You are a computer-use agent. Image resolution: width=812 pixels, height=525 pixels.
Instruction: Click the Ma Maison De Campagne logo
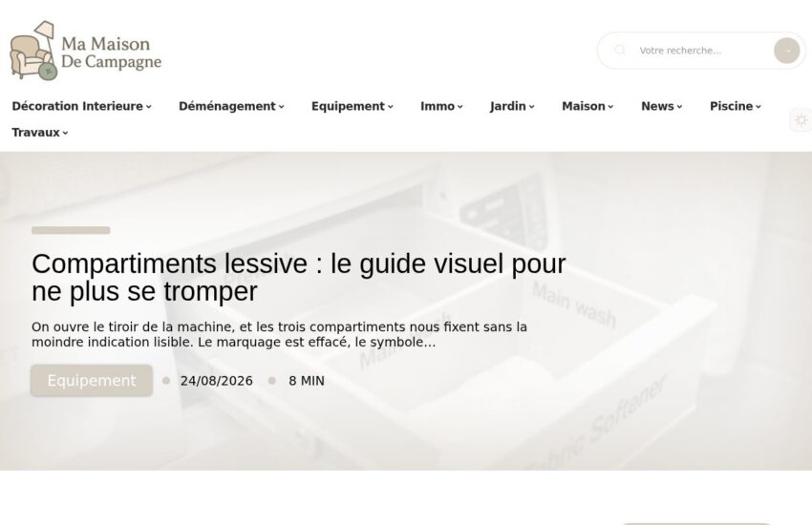[86, 51]
